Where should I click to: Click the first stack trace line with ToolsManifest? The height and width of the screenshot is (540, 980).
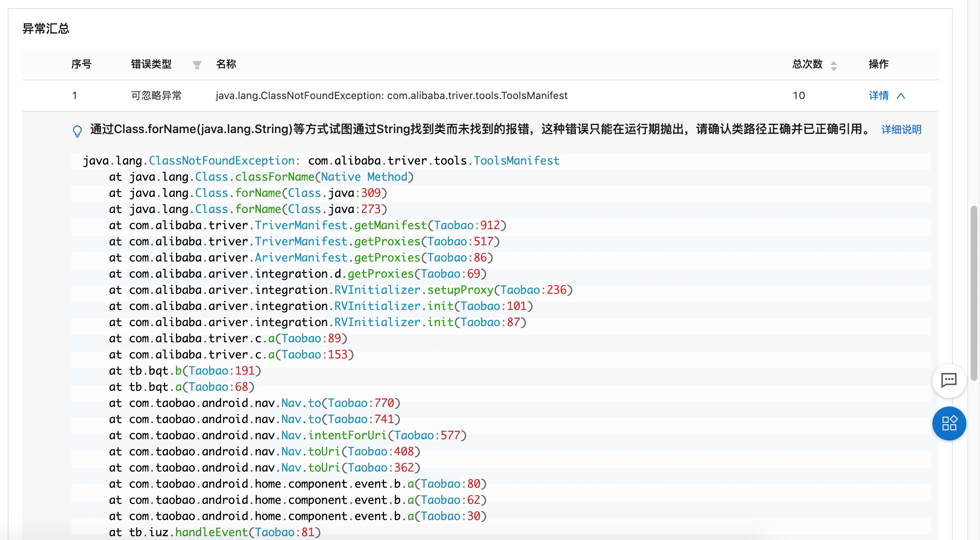tap(321, 161)
